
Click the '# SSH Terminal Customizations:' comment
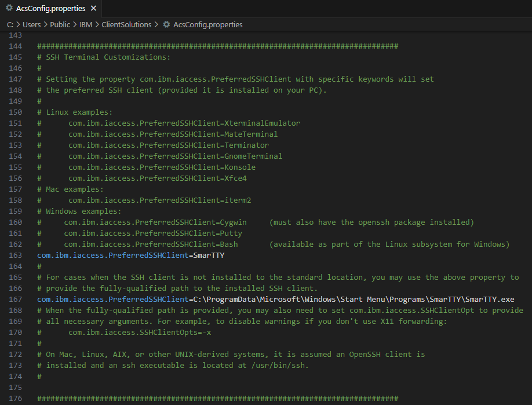[x=104, y=57]
